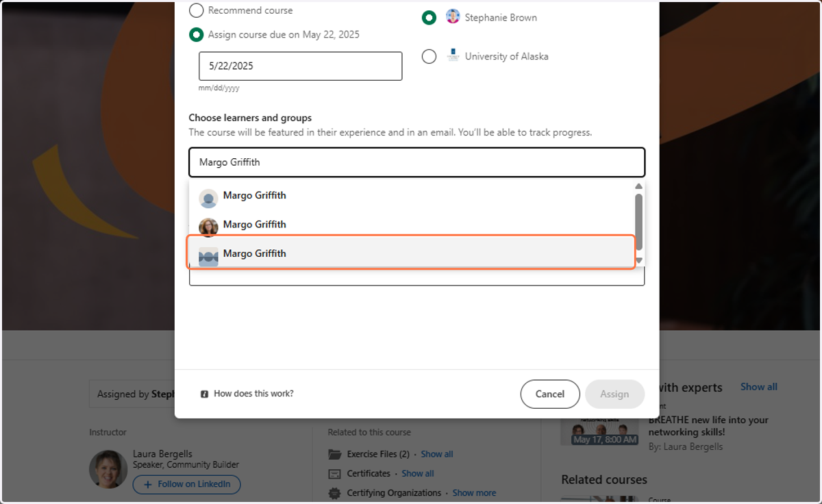Click the Related to this course label

click(369, 432)
